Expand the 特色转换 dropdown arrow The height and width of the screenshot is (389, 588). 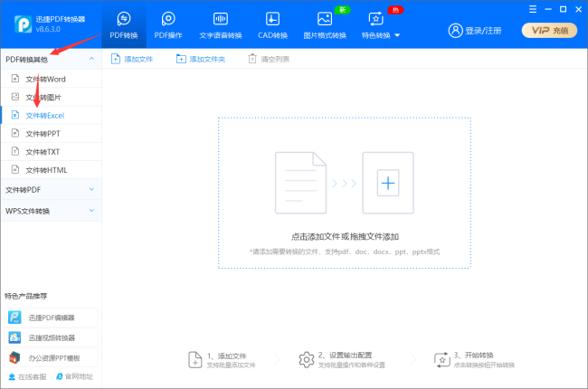point(397,35)
